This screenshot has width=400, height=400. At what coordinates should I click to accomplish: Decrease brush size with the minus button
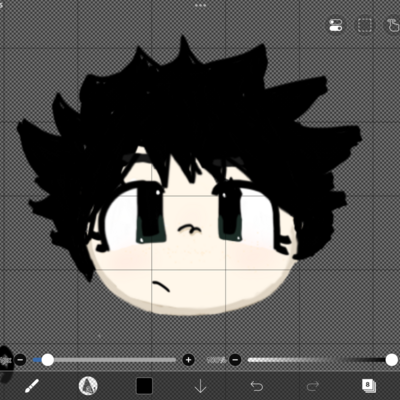coord(20,360)
